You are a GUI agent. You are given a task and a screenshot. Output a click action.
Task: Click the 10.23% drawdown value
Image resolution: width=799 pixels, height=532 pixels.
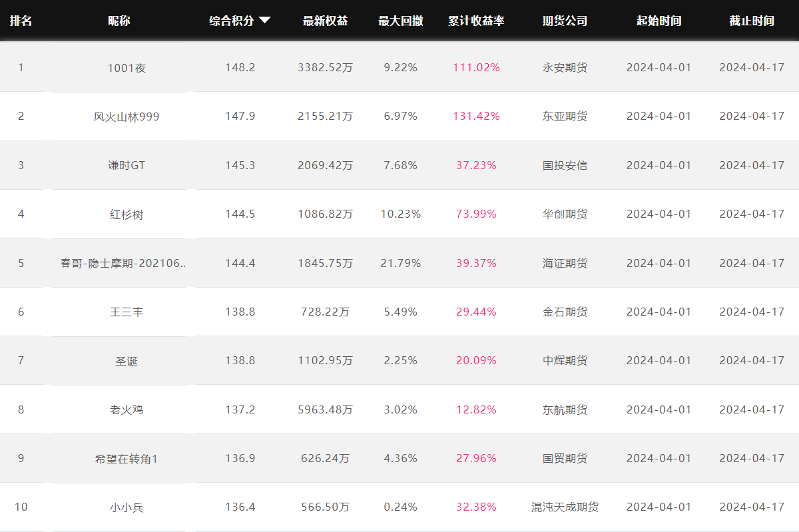click(x=401, y=214)
